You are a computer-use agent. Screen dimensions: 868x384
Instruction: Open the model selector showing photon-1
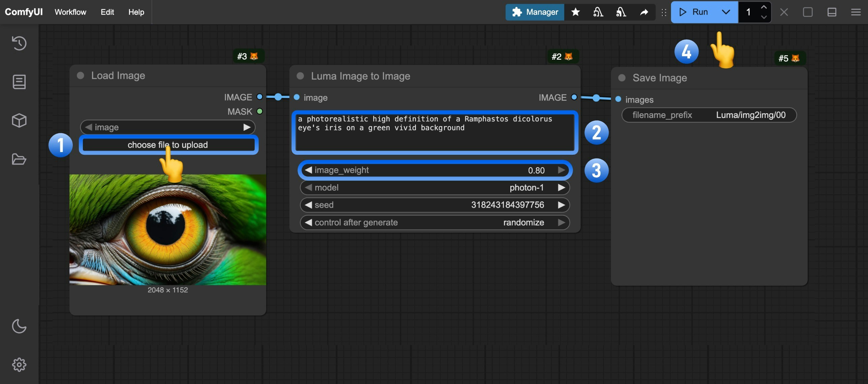coord(435,187)
